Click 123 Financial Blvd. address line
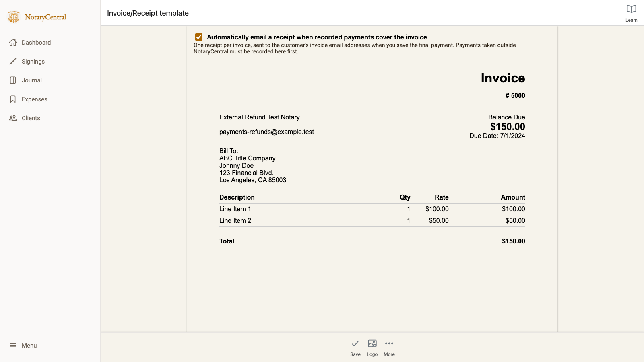Image resolution: width=644 pixels, height=362 pixels. coord(246,173)
